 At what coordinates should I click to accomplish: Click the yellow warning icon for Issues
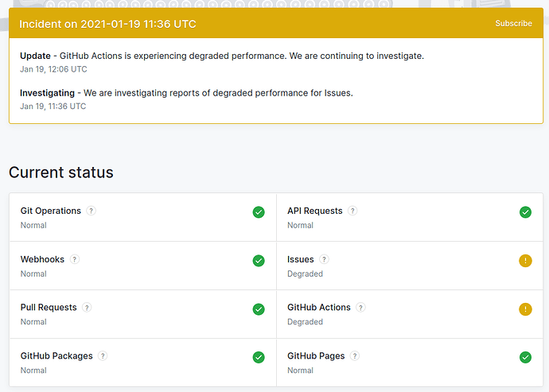click(525, 261)
